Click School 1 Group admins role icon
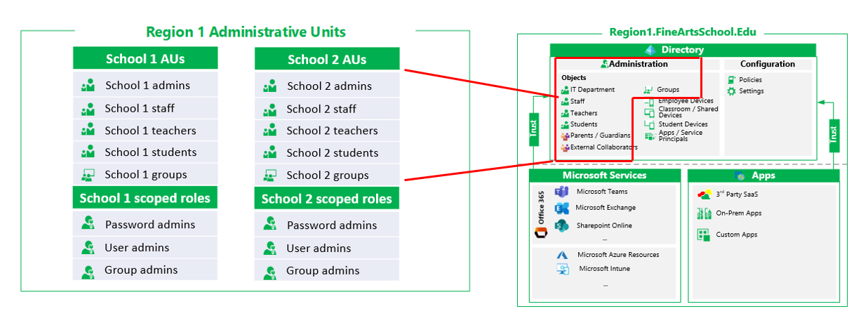 tap(88, 271)
